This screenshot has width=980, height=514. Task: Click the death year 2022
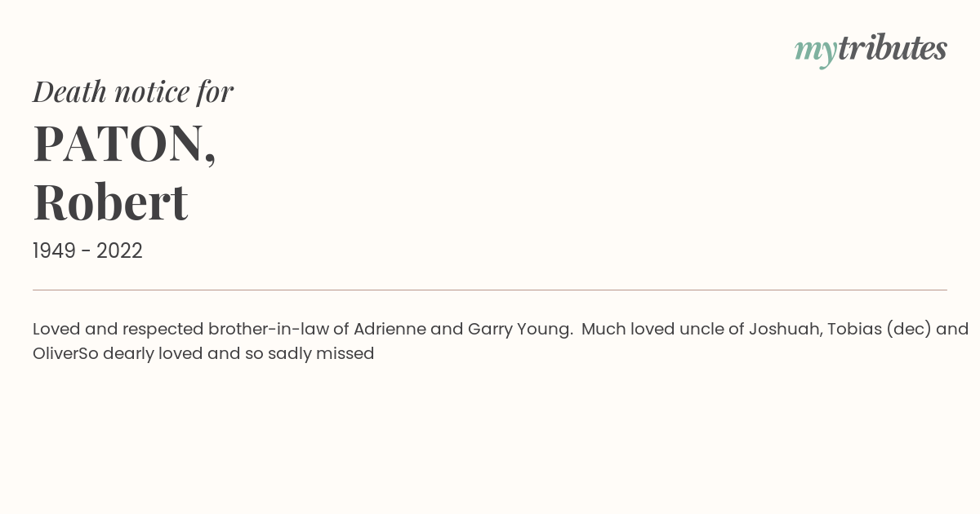pyautogui.click(x=119, y=251)
